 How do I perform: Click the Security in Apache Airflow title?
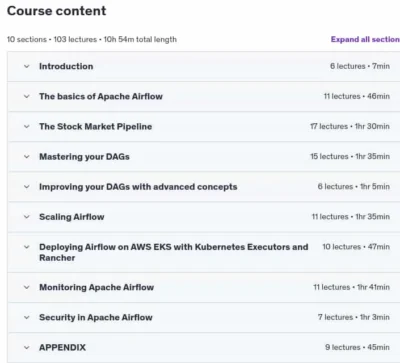pyautogui.click(x=96, y=317)
